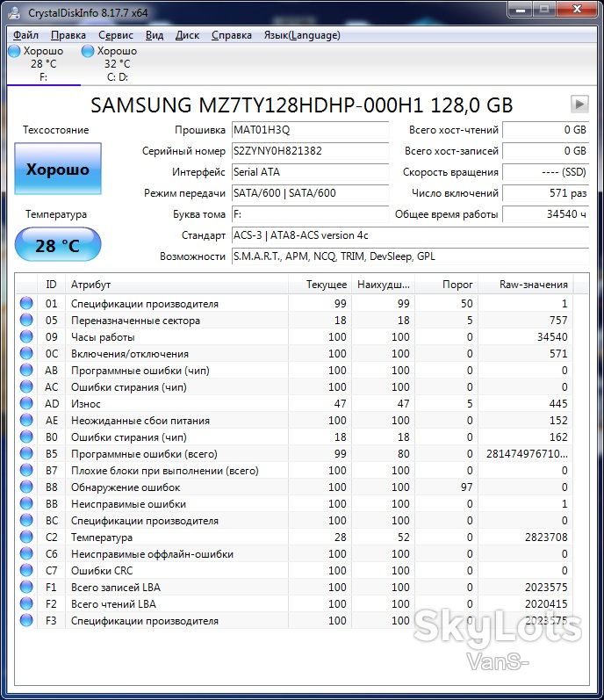The height and width of the screenshot is (700, 604).
Task: Click the Всего хост-чтений value
Action: [x=545, y=130]
